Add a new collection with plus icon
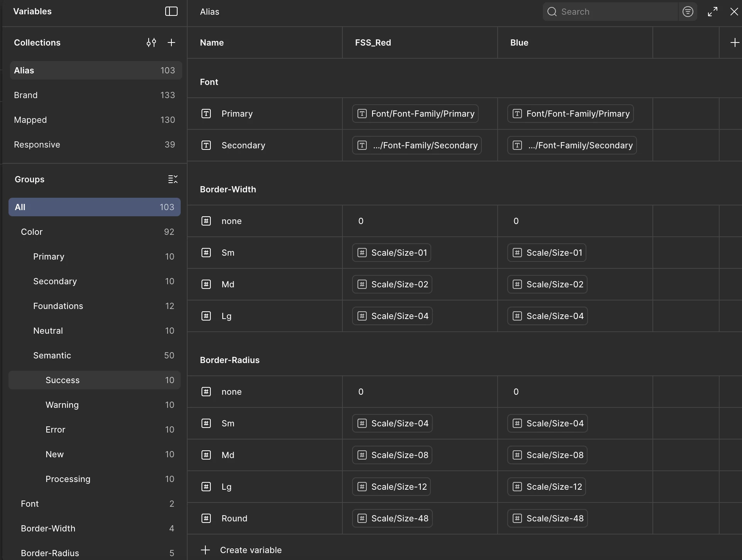 (x=171, y=42)
